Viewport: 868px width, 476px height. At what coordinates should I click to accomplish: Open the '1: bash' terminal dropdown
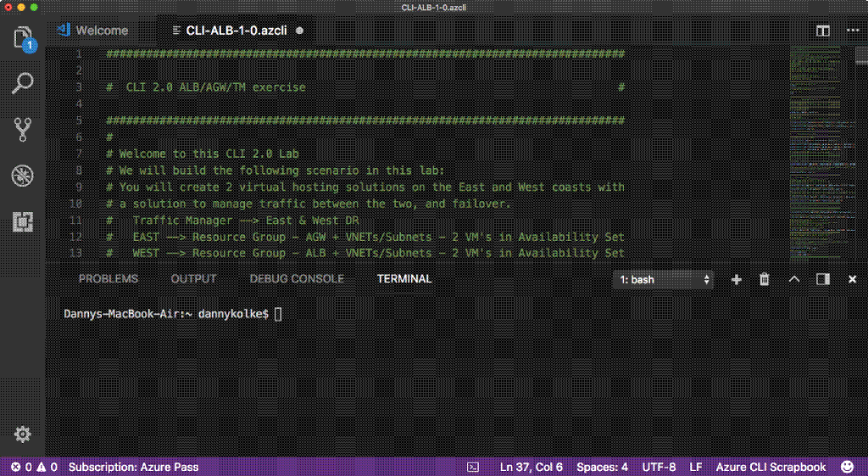tap(663, 279)
